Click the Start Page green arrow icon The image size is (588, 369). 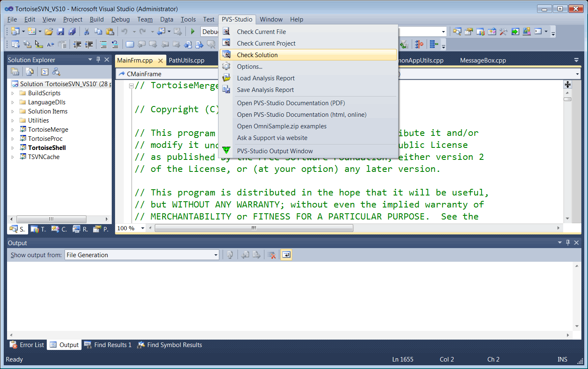click(515, 31)
